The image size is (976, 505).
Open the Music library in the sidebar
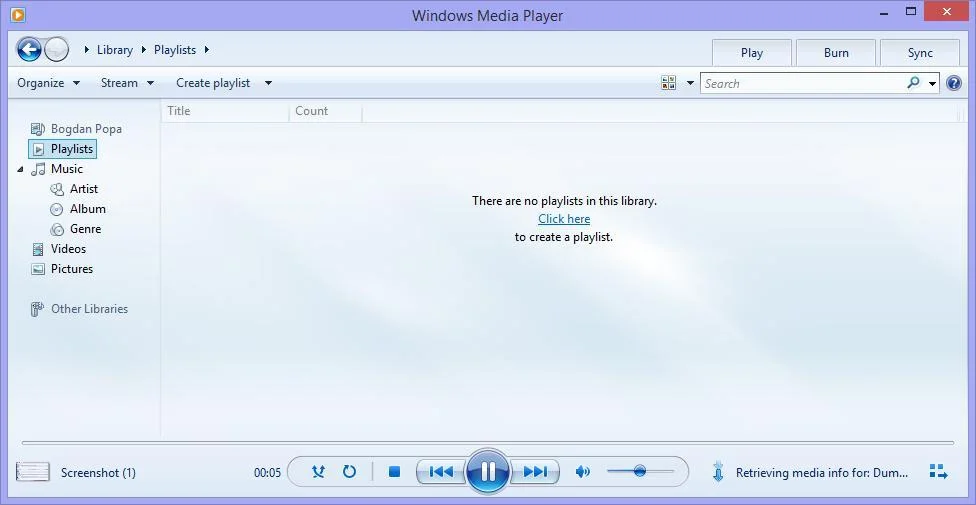click(x=67, y=169)
